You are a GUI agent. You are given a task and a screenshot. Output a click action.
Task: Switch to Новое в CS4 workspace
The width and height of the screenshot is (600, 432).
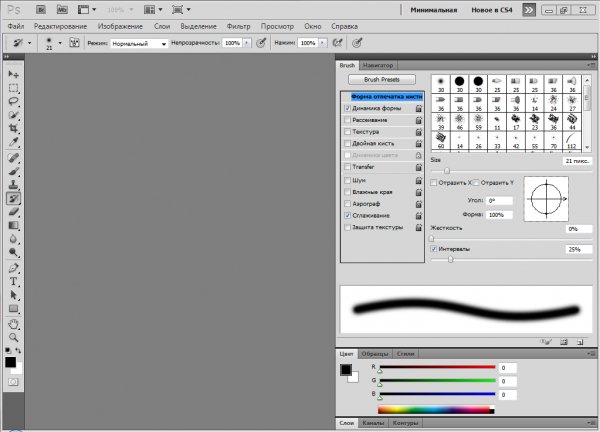click(x=492, y=10)
